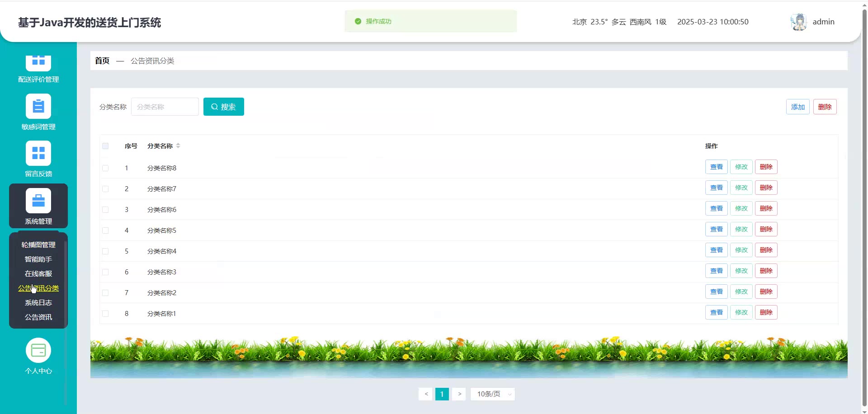Click the 分类名称2 cell text

click(162, 293)
